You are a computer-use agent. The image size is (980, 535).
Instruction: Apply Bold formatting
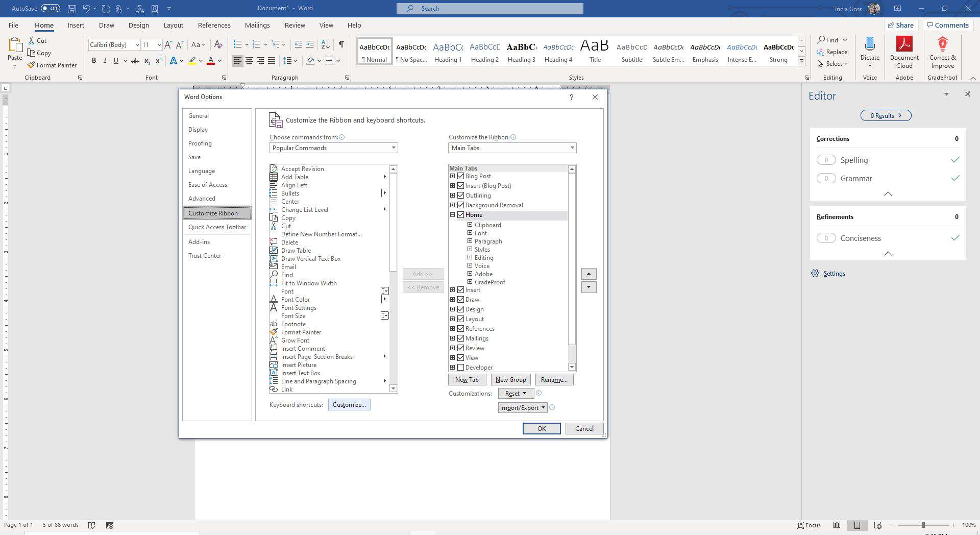(x=94, y=61)
